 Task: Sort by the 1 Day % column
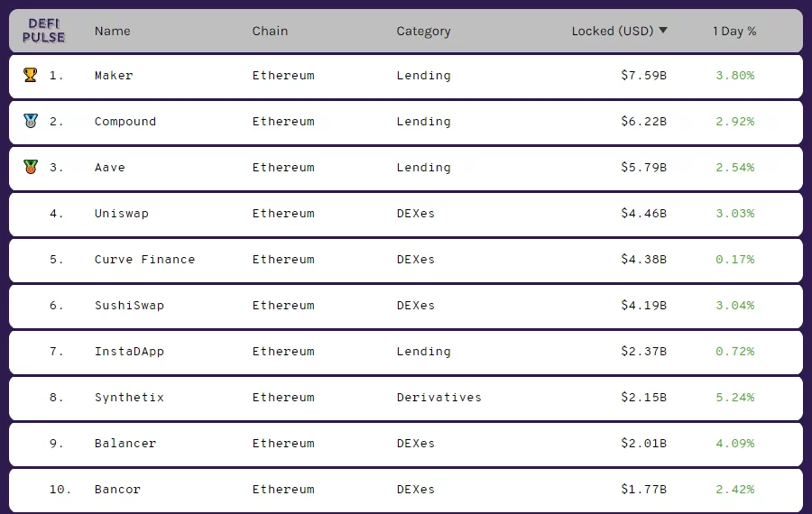coord(734,31)
